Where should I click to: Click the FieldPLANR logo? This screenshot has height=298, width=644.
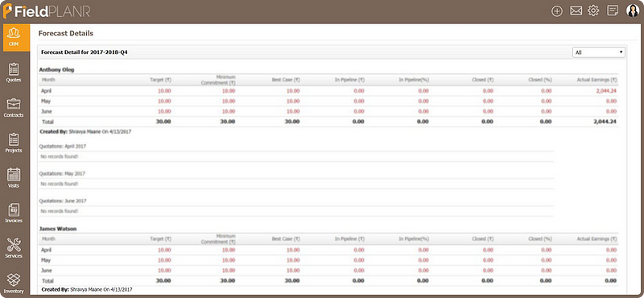coord(47,11)
